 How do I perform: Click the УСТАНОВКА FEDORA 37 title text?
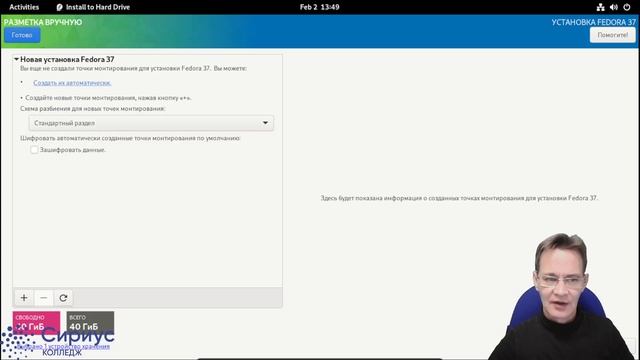click(593, 22)
